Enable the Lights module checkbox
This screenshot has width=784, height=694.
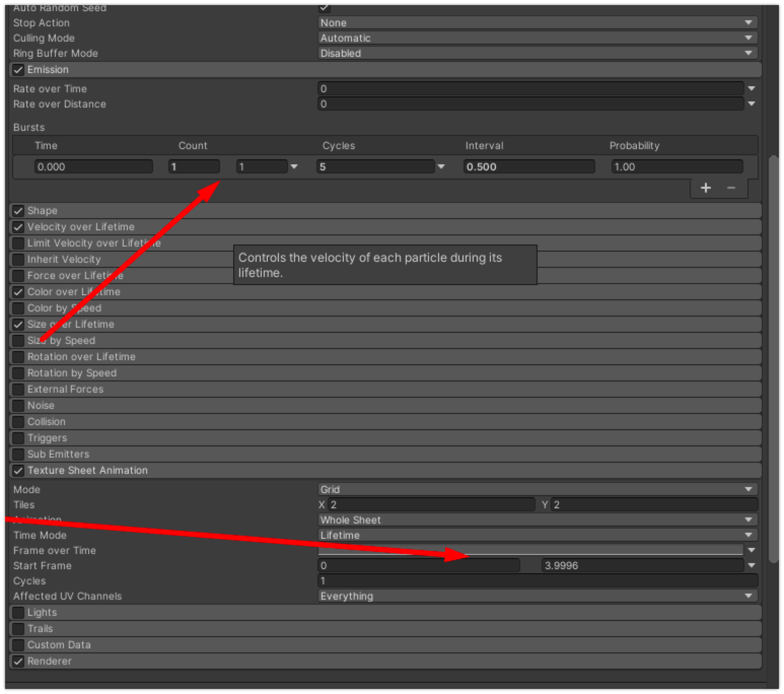tap(18, 613)
